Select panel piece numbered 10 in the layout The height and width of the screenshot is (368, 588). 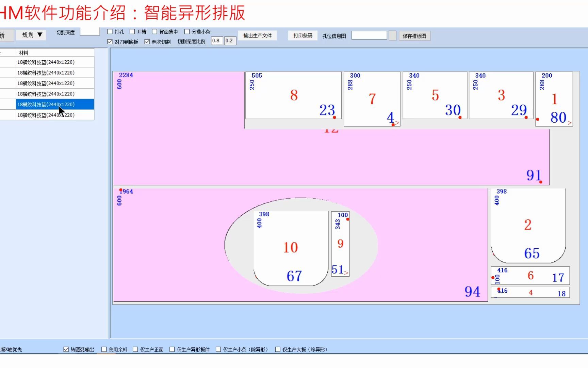click(290, 247)
